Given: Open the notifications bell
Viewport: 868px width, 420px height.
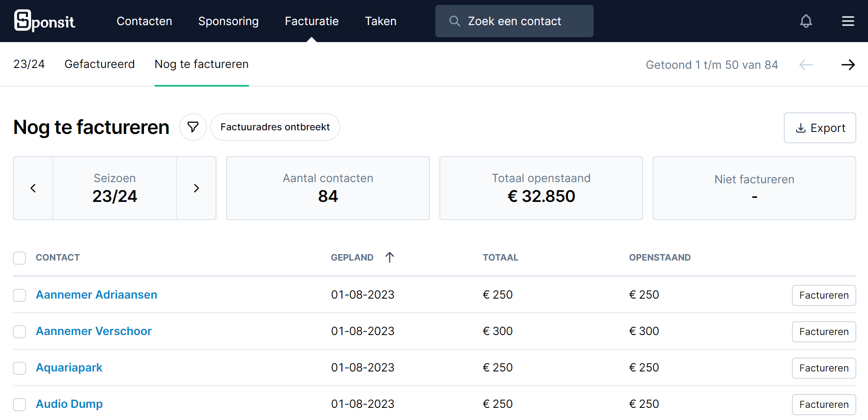Looking at the screenshot, I should tap(806, 21).
